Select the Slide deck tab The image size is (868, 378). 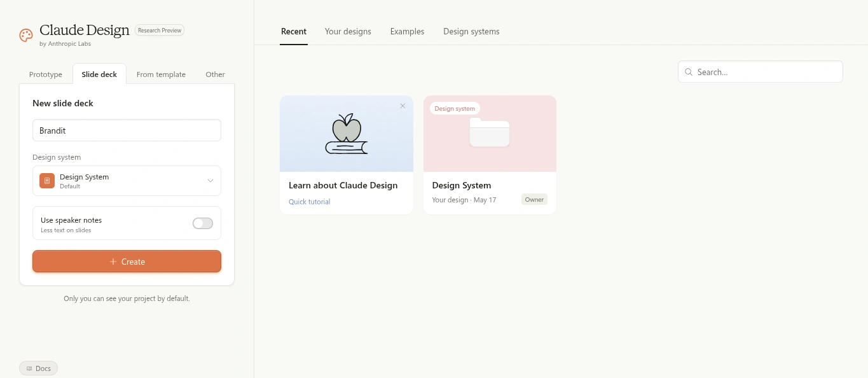pyautogui.click(x=99, y=74)
